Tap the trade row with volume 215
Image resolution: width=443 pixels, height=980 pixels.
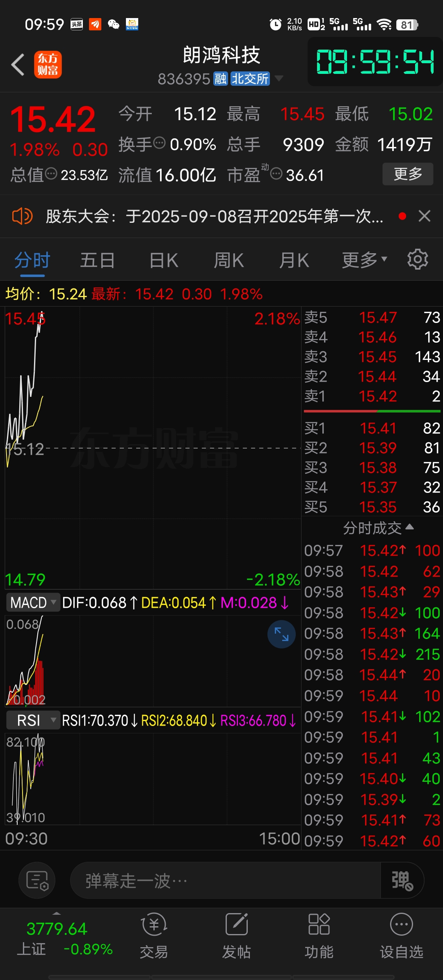click(x=372, y=654)
